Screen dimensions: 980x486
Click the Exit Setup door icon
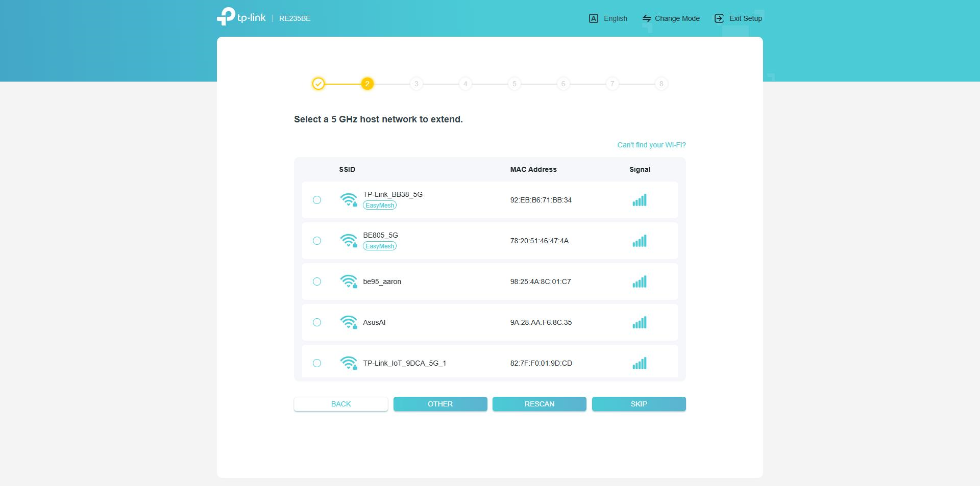click(719, 18)
